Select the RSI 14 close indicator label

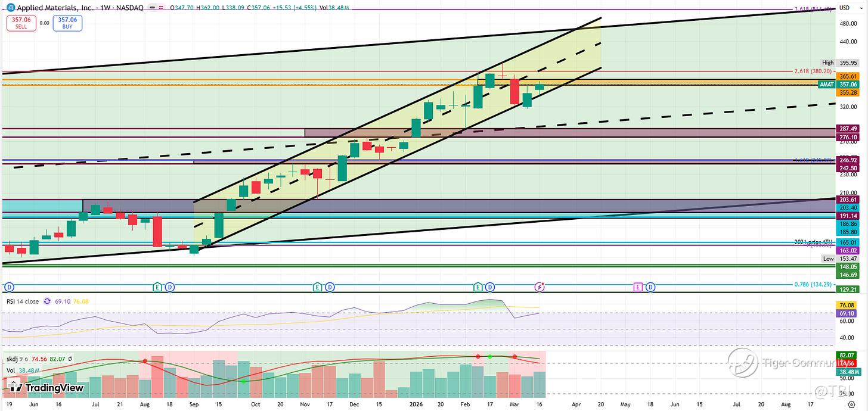[23, 301]
